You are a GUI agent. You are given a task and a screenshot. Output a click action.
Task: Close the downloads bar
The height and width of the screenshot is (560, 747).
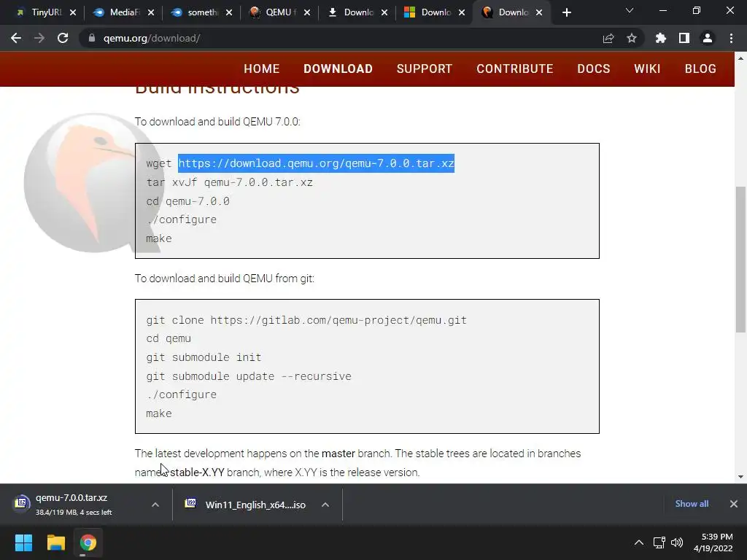point(734,504)
